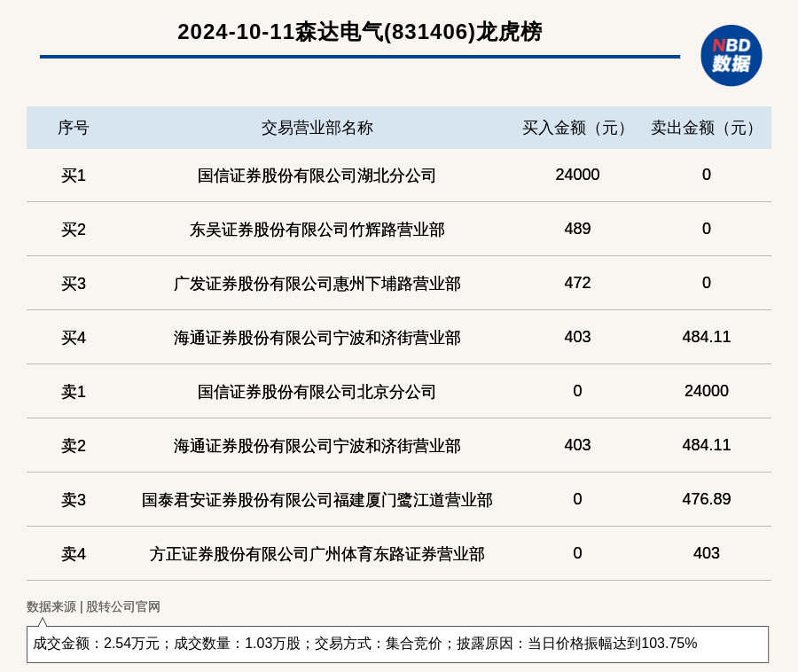This screenshot has width=798, height=672.
Task: Click buy amount 0 in 卖3 row
Action: coord(577,499)
